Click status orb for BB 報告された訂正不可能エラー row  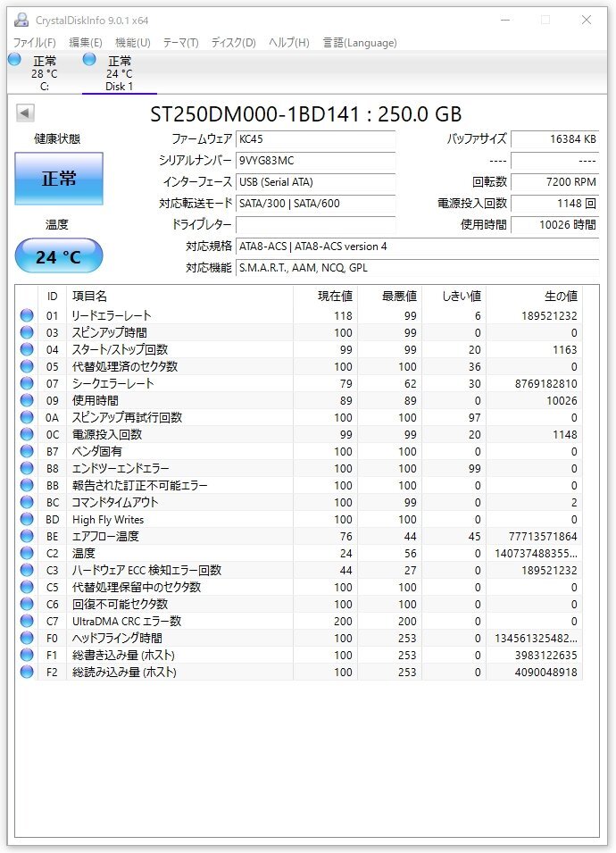pos(27,485)
